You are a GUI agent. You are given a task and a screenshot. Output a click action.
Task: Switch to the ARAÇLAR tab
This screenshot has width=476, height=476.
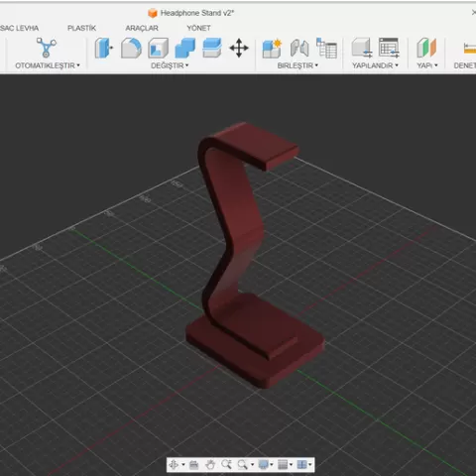tap(142, 28)
